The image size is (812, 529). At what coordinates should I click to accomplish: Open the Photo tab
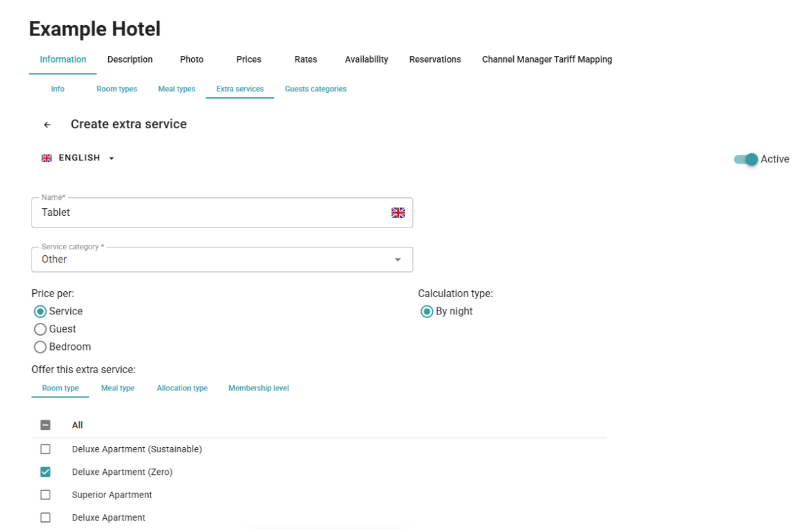(x=192, y=59)
